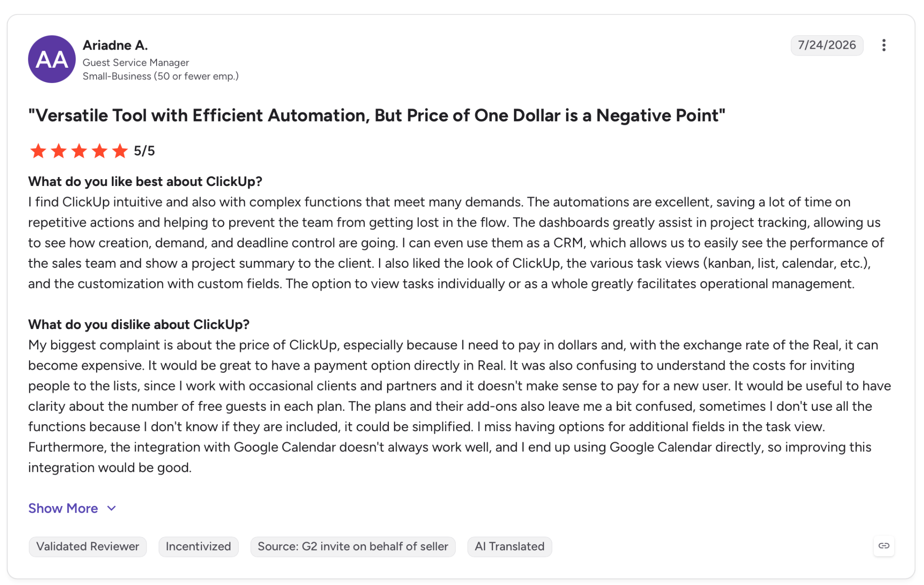Click the purple AA avatar

coord(52,59)
